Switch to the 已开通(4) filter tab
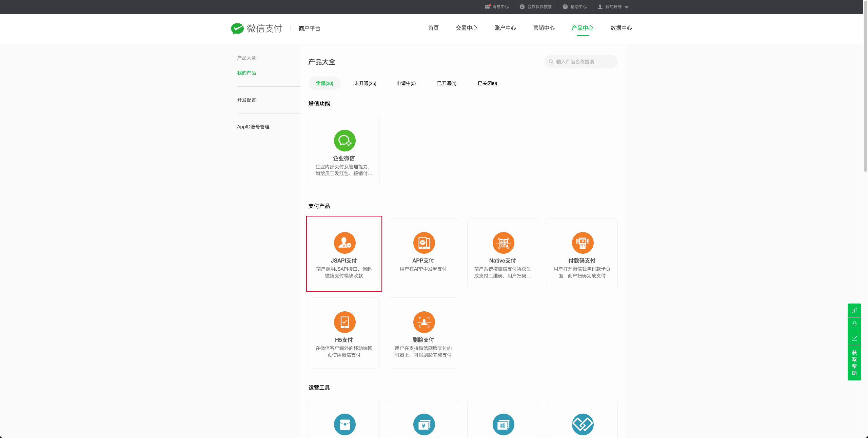 pos(447,83)
